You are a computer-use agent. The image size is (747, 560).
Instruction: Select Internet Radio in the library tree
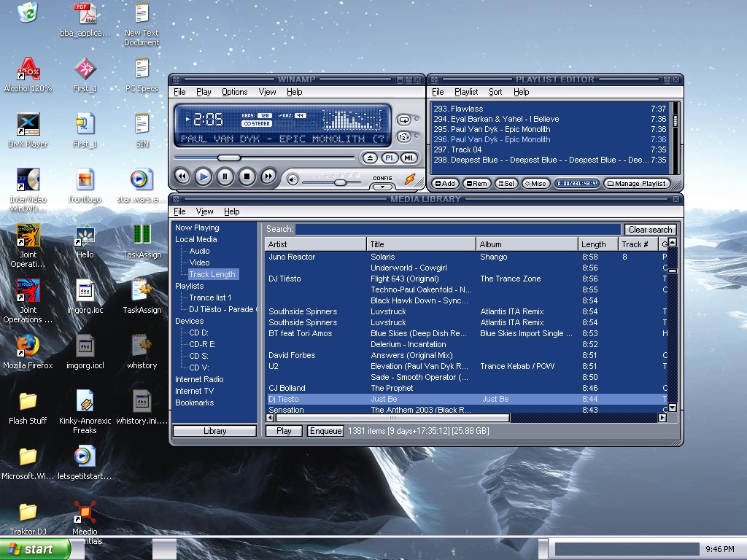(199, 379)
